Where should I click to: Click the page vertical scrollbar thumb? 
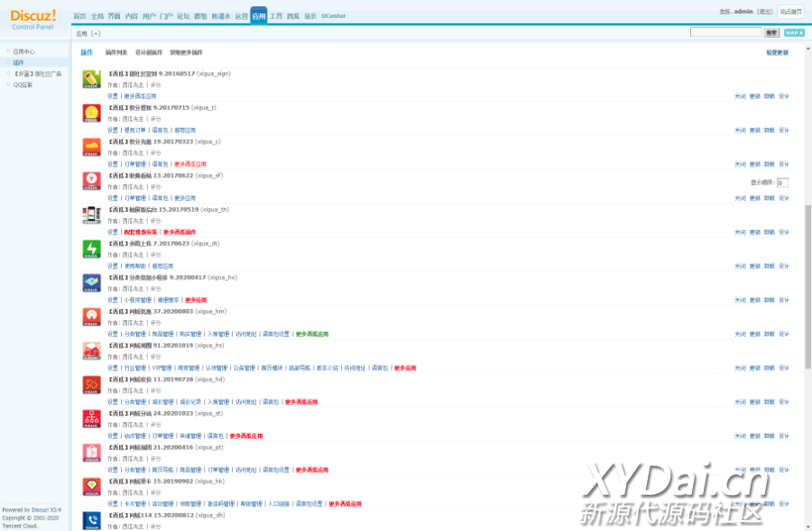[807, 287]
